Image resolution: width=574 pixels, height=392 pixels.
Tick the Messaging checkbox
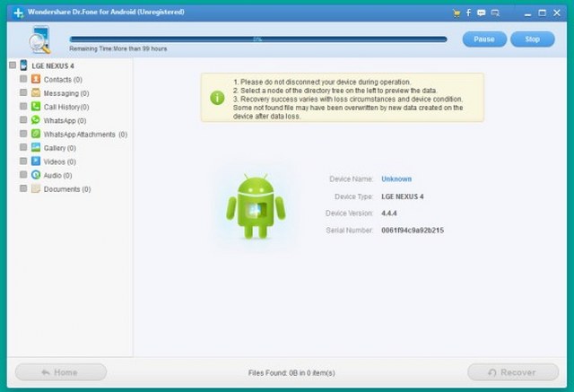(23, 92)
